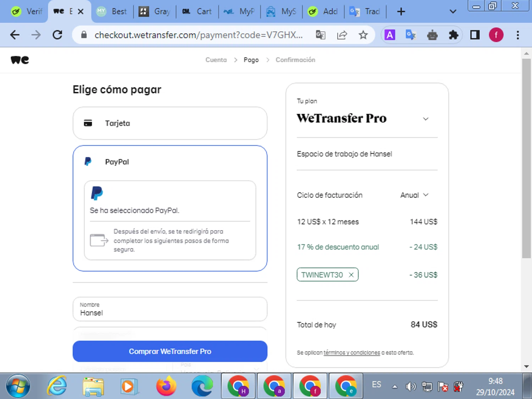Click the address bar URL
The image size is (532, 399).
199,35
